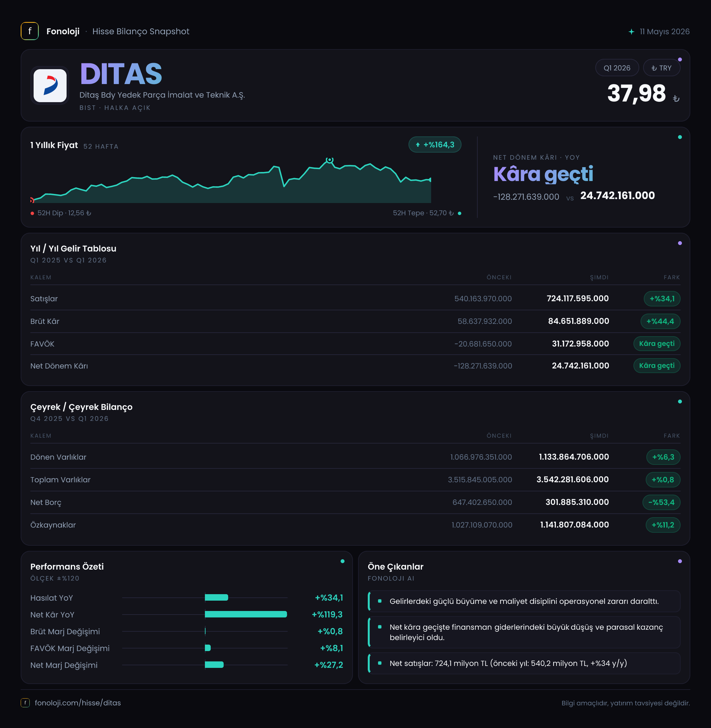The image size is (711, 728).
Task: Click the Net Marj Değişimi performance bar
Action: pyautogui.click(x=214, y=665)
